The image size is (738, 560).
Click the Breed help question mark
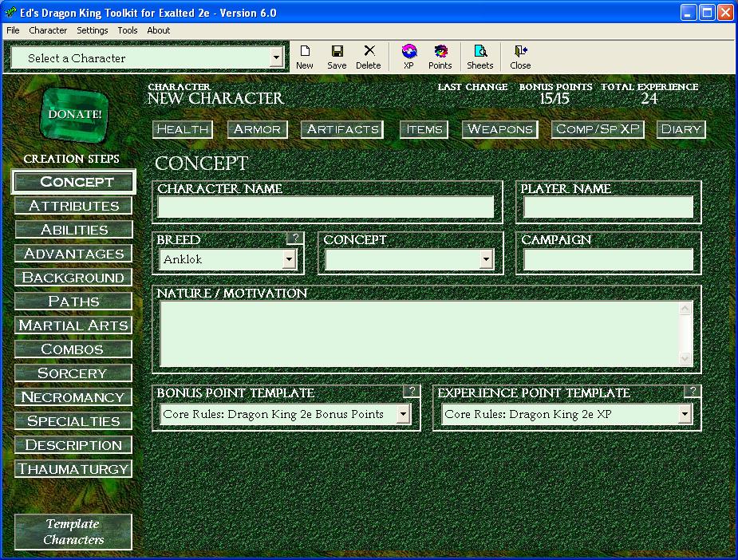point(295,238)
